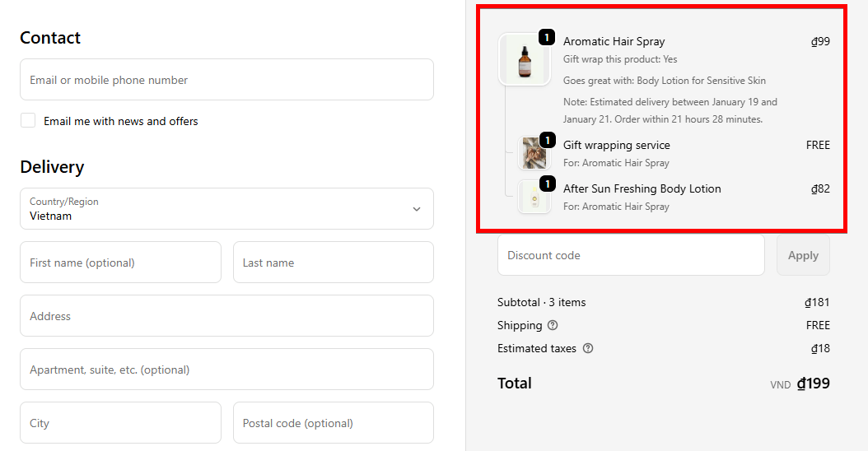Click the Email or mobile phone field

coord(226,80)
